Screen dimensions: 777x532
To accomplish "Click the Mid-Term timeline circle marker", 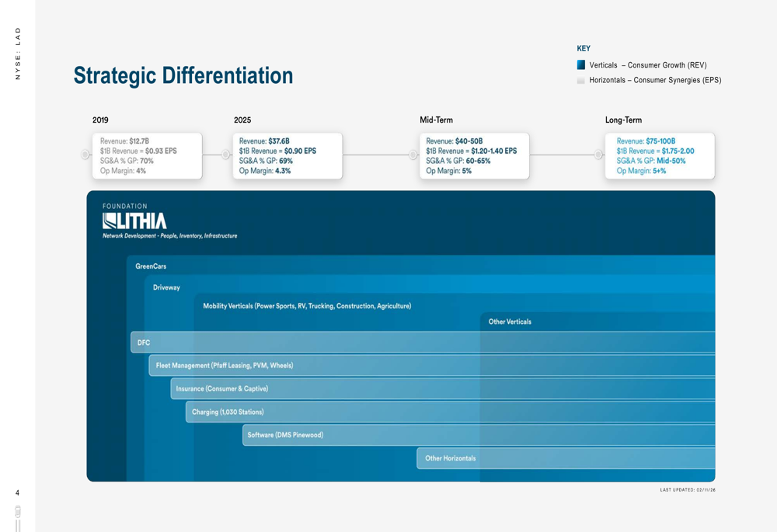I will [413, 155].
